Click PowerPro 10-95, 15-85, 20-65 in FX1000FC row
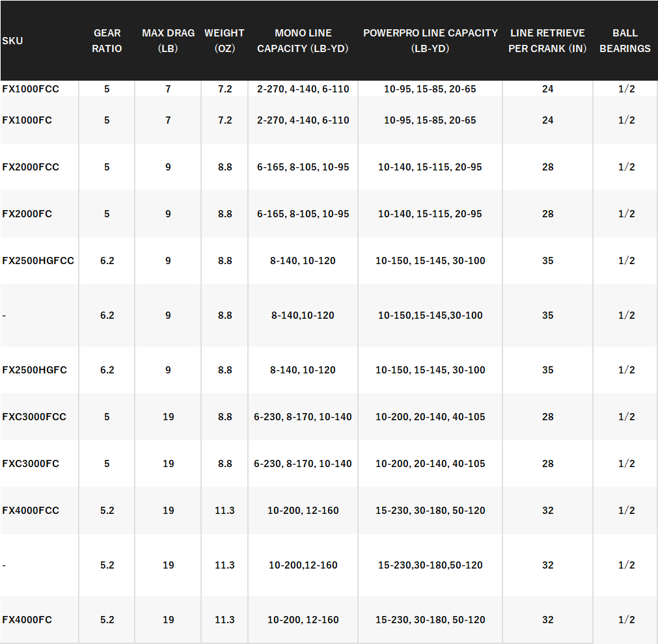658x644 pixels. 430,120
